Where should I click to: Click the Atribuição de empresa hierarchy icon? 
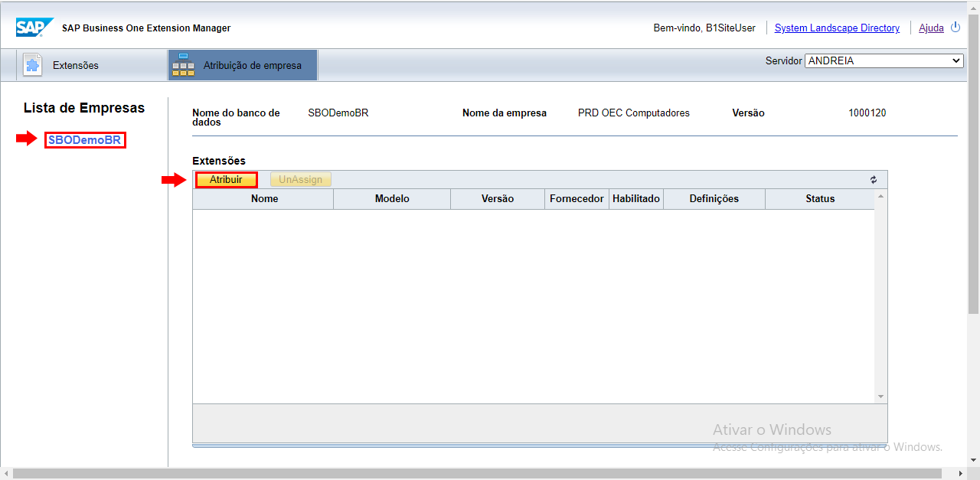point(183,65)
